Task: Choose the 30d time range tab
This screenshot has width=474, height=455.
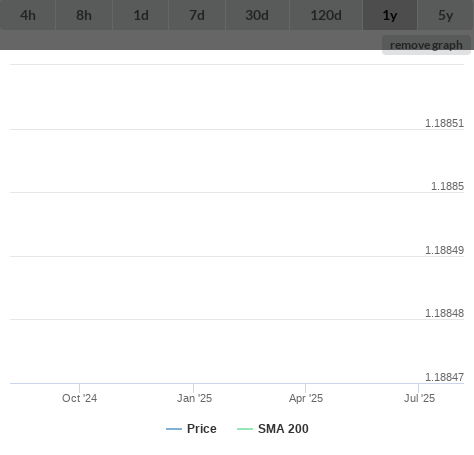Action: click(x=257, y=15)
